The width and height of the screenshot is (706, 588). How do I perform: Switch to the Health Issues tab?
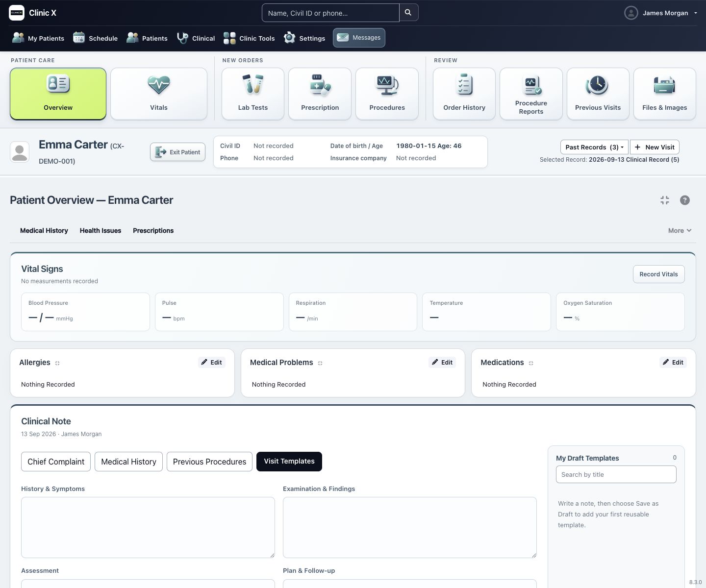101,230
